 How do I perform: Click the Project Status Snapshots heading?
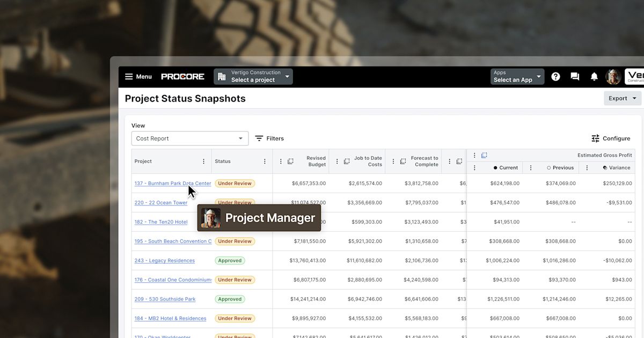(x=185, y=99)
